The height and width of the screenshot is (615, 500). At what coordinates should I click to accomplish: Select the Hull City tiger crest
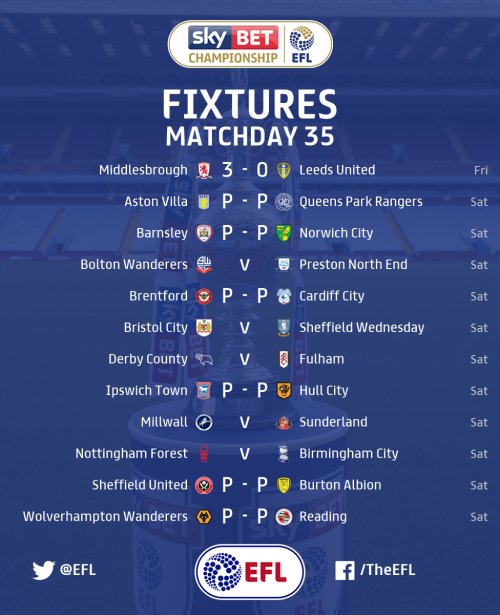pos(284,391)
